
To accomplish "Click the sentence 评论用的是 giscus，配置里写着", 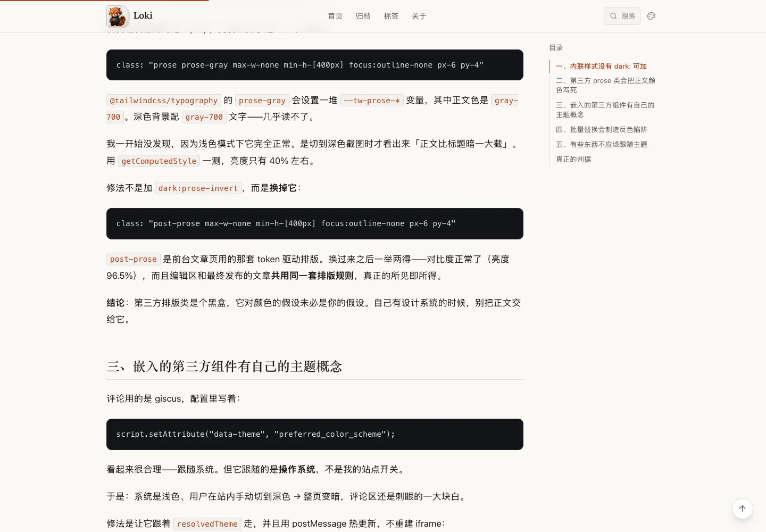I will tap(173, 398).
